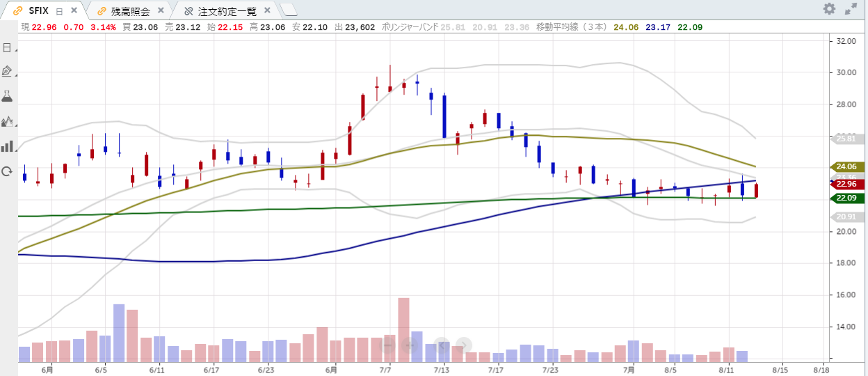Viewport: 868px width, 376px height.
Task: Switch to the 注文約定一覧 tab
Action: (227, 11)
